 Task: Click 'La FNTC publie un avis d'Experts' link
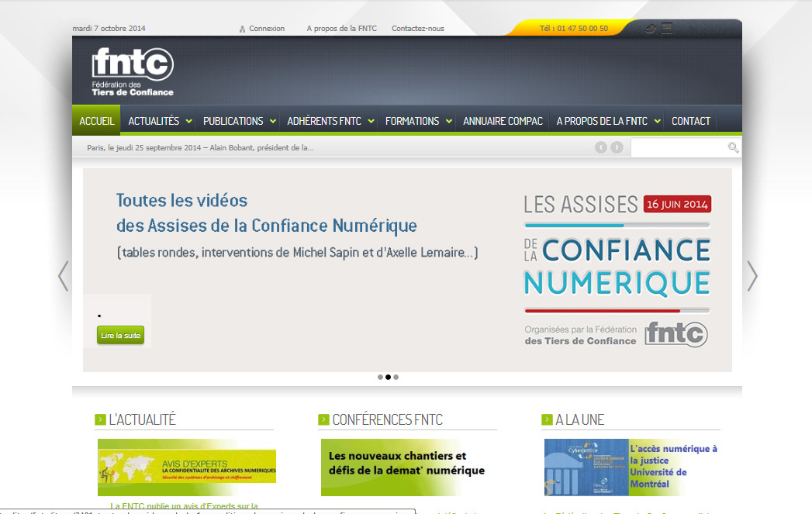click(184, 505)
